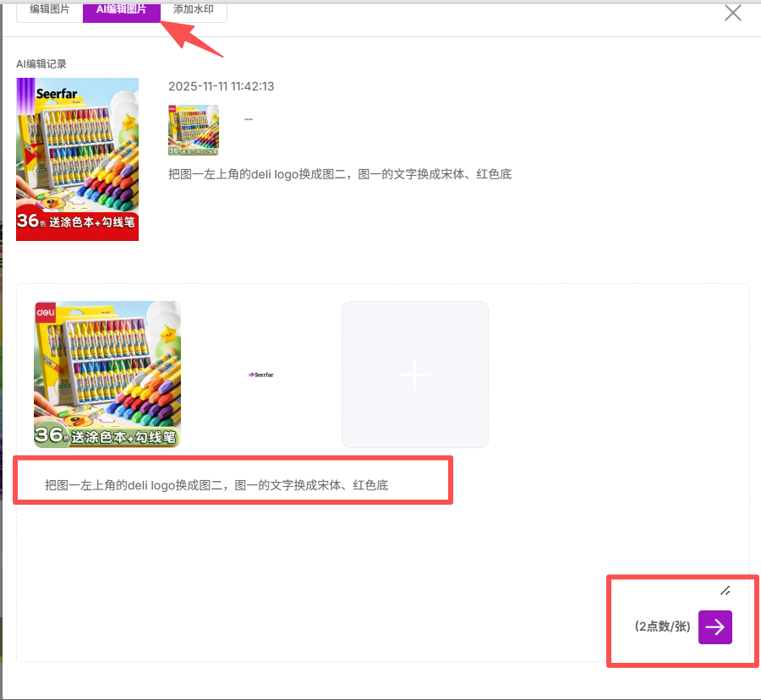Click the small crayon thumbnail in edit record
Screen dimensions: 761x700
tap(193, 130)
